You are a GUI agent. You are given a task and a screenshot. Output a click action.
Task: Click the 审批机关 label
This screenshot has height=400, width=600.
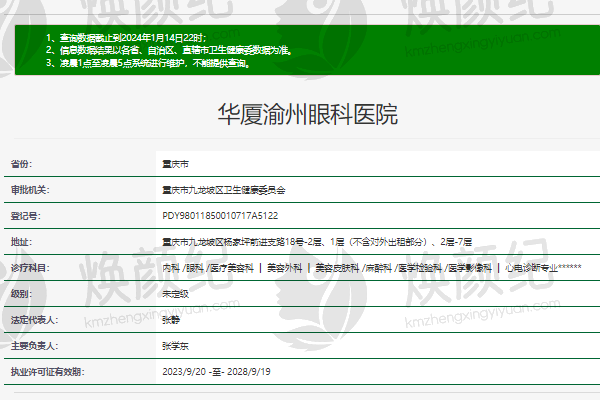(30, 190)
